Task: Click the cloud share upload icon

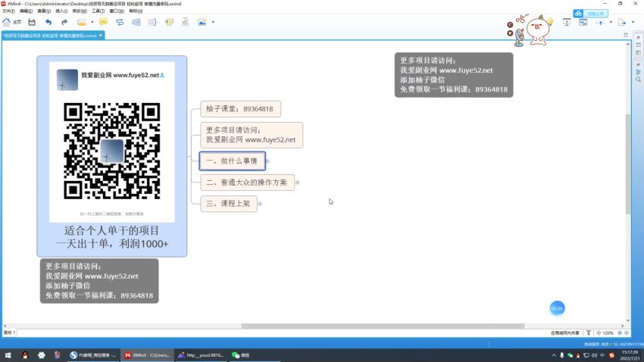Action: tap(599, 23)
